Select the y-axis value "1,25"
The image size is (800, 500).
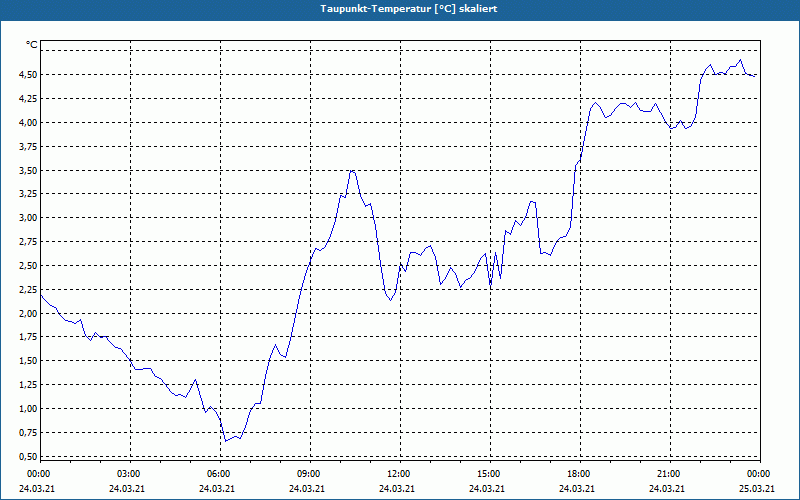pyautogui.click(x=29, y=385)
